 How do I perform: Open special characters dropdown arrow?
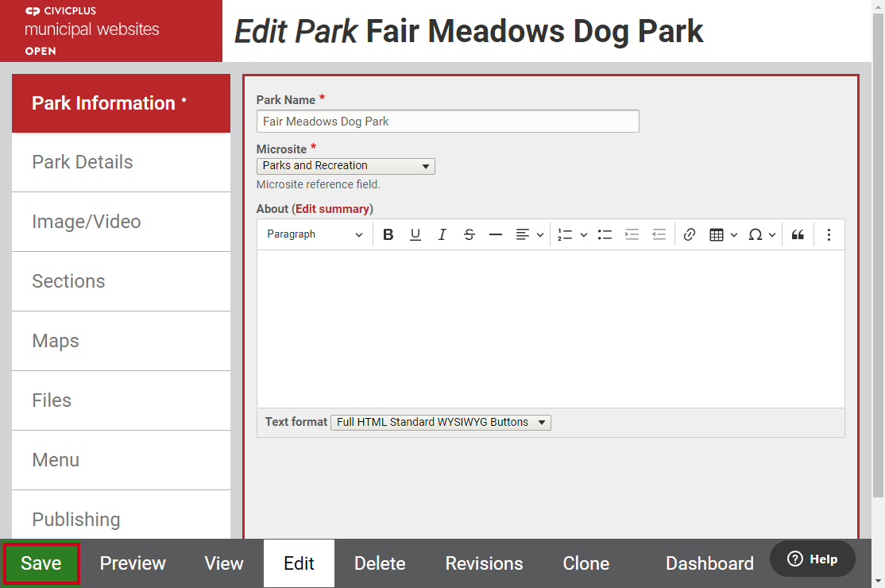click(x=772, y=234)
